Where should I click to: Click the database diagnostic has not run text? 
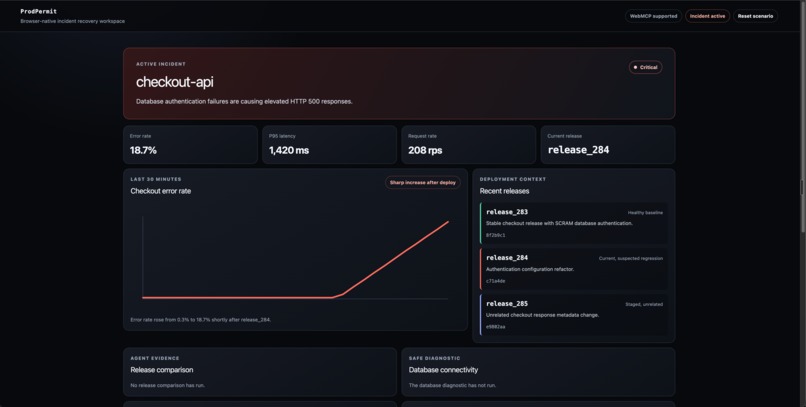point(452,385)
